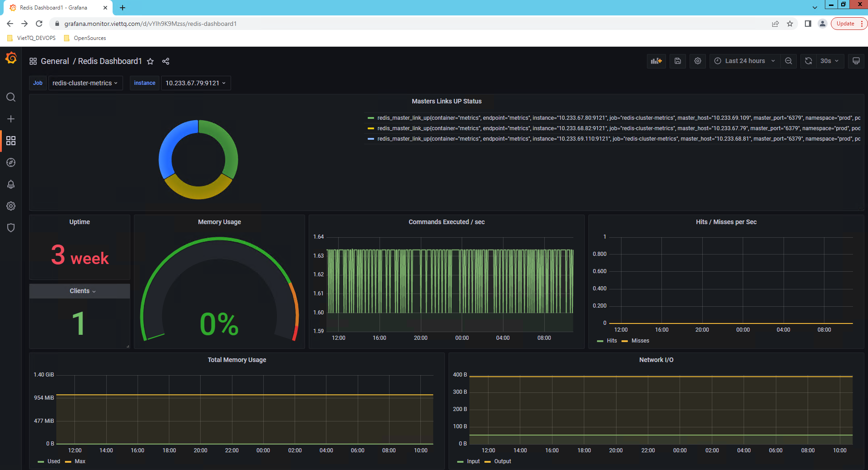Open the Clients panel title menu
Image resolution: width=868 pixels, height=470 pixels.
click(79, 291)
